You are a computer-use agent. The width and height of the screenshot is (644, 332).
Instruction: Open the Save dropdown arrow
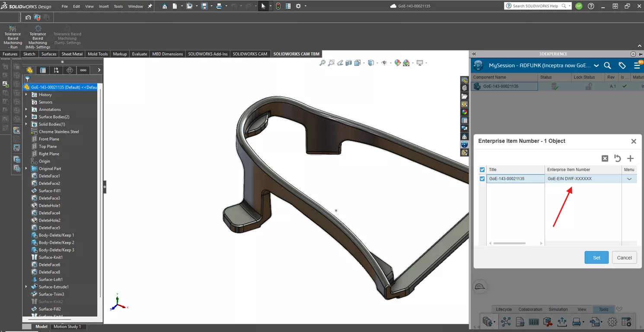click(x=211, y=6)
